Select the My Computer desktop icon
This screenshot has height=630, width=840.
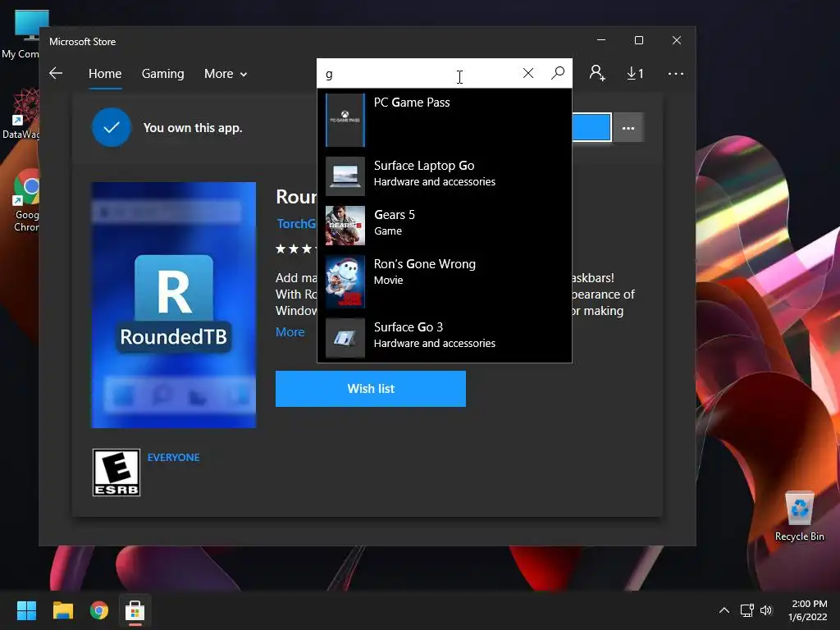tap(24, 34)
